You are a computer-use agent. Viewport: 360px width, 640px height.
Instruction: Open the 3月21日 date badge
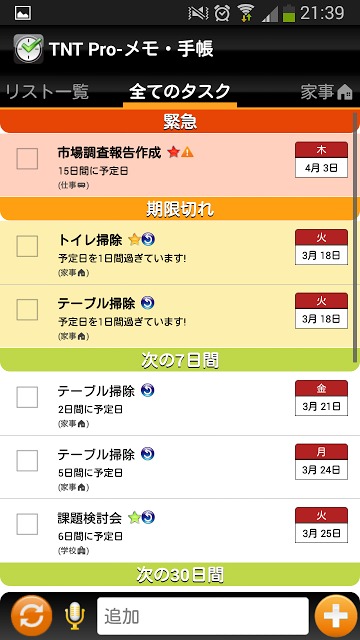coord(321,398)
